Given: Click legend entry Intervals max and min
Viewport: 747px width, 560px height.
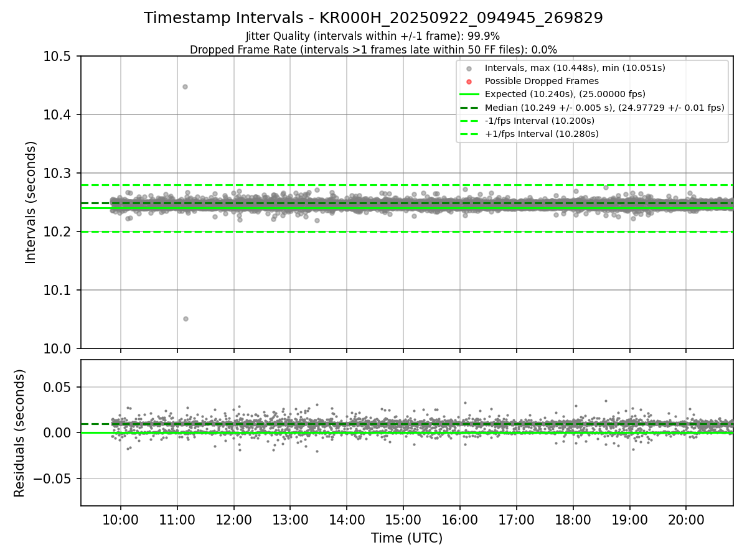Looking at the screenshot, I should [x=575, y=68].
